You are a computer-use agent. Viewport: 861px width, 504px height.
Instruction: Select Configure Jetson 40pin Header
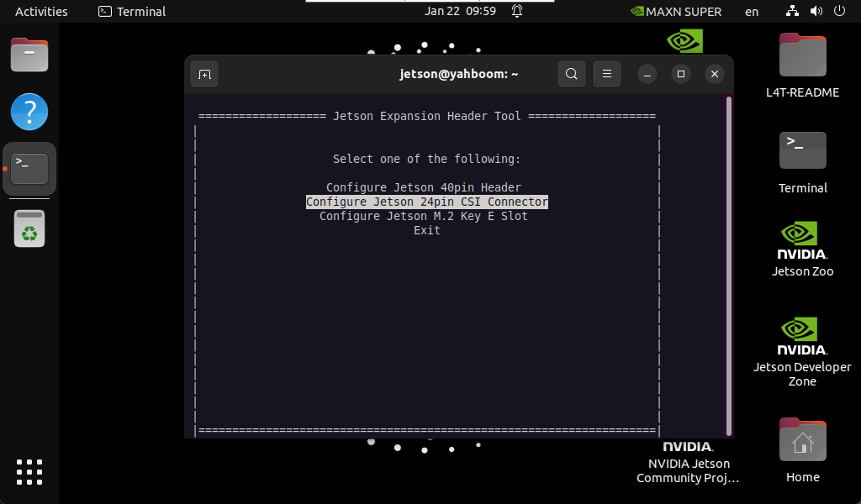tap(424, 187)
